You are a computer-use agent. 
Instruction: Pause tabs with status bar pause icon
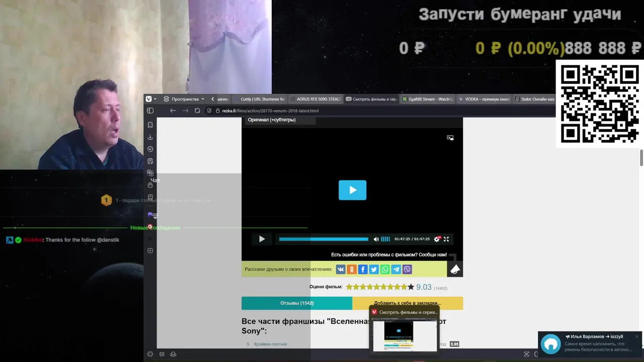point(162,354)
